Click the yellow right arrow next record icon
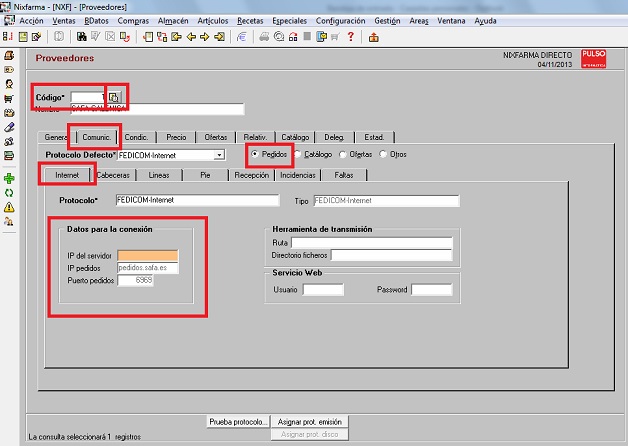This screenshot has width=628, height=446. coord(205,37)
